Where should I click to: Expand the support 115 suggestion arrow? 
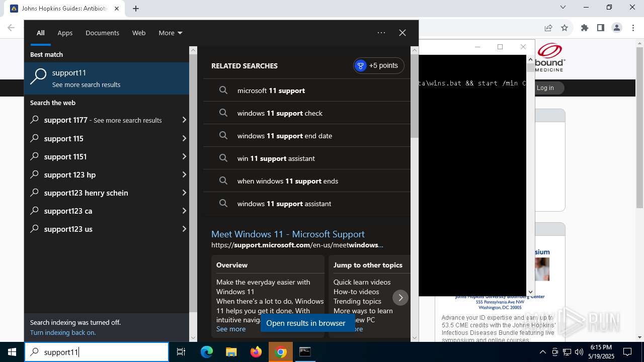coord(184,138)
